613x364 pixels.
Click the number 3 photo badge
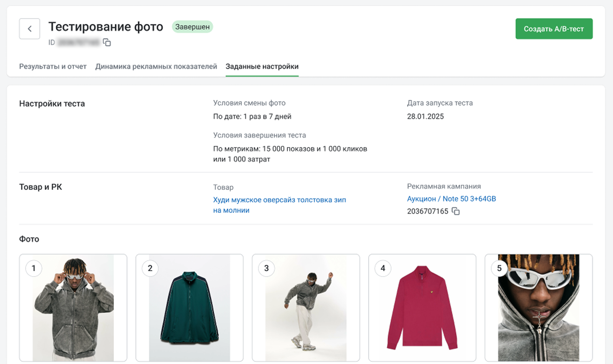pos(266,268)
